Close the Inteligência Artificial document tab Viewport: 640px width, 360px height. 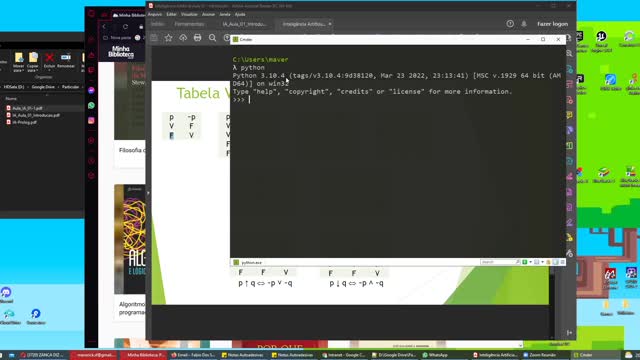[330, 24]
